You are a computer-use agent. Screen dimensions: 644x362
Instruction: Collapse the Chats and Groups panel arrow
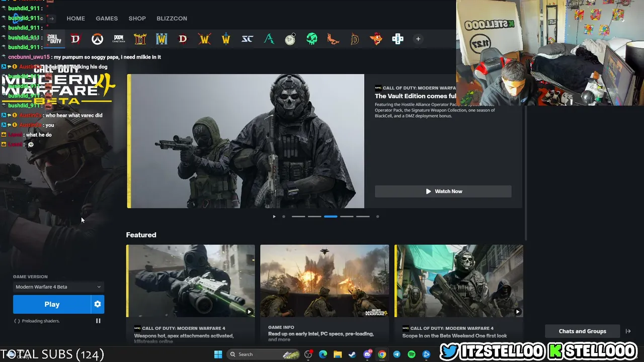coord(628,331)
